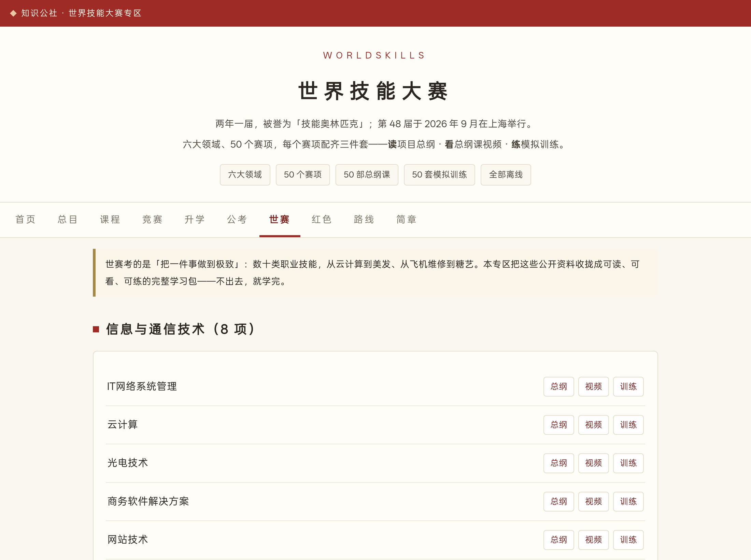Image resolution: width=751 pixels, height=560 pixels.
Task: Start 训练 for 云计算
Action: click(628, 425)
